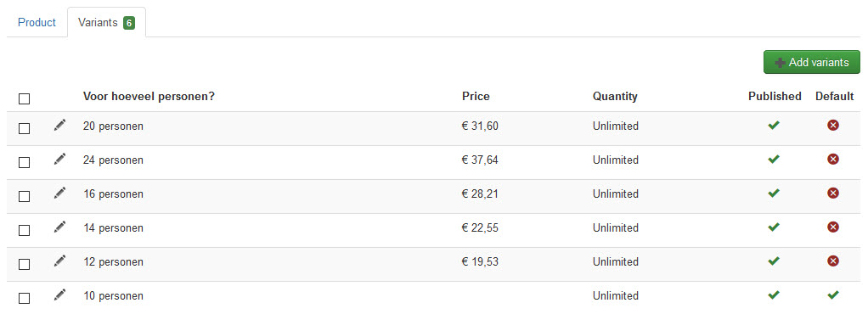868x331 pixels.
Task: Click the Price column header
Action: [x=476, y=96]
